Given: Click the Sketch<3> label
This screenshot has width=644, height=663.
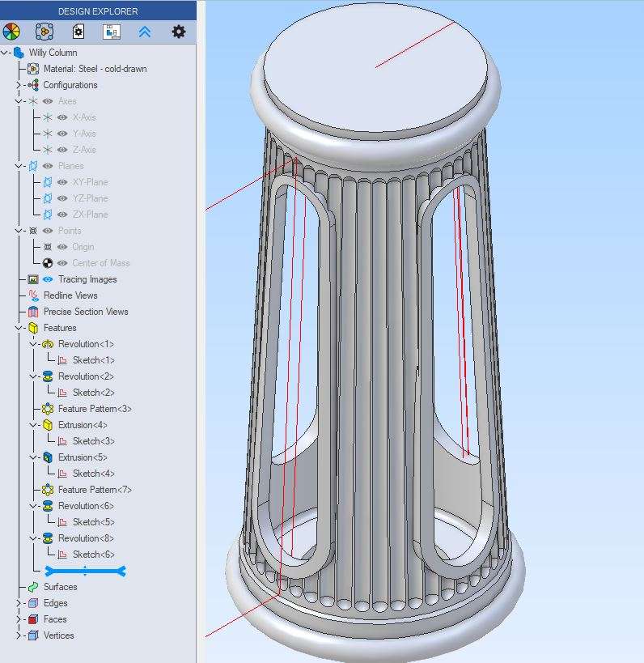Looking at the screenshot, I should coord(93,441).
